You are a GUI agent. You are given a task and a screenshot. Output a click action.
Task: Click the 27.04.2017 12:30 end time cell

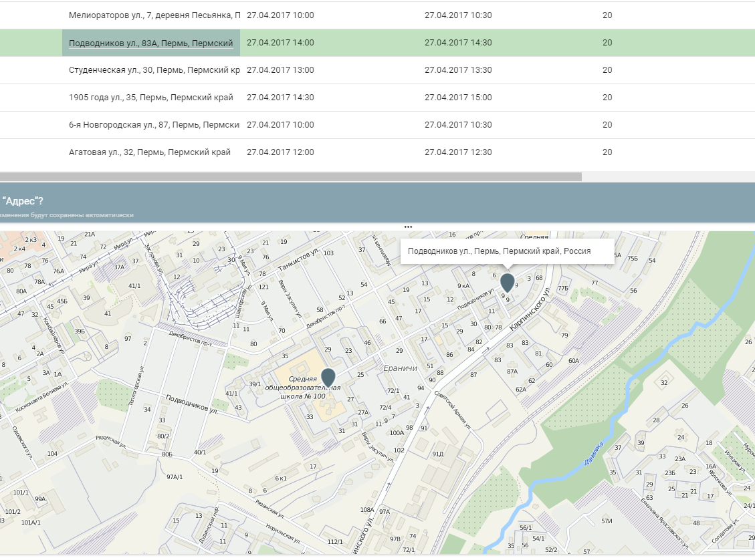tap(458, 152)
